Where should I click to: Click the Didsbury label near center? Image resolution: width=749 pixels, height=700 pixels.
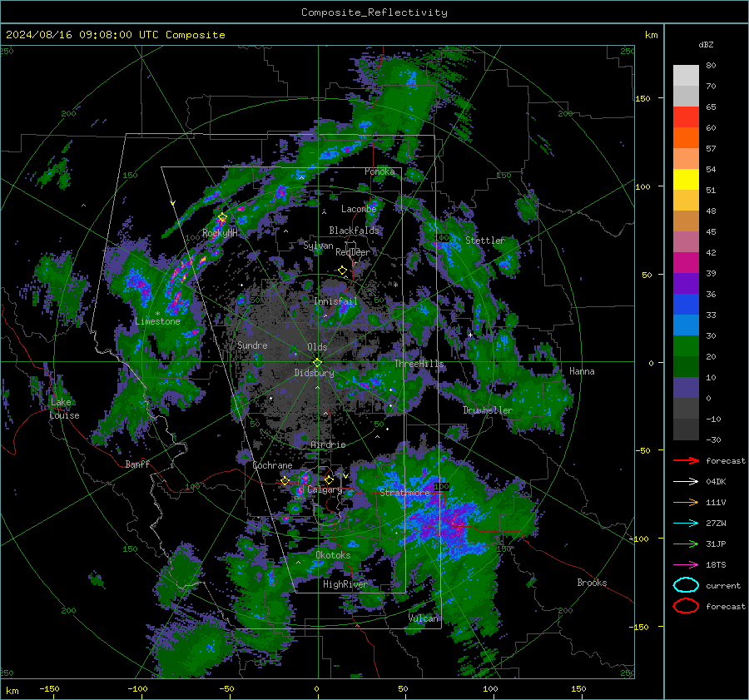point(314,373)
